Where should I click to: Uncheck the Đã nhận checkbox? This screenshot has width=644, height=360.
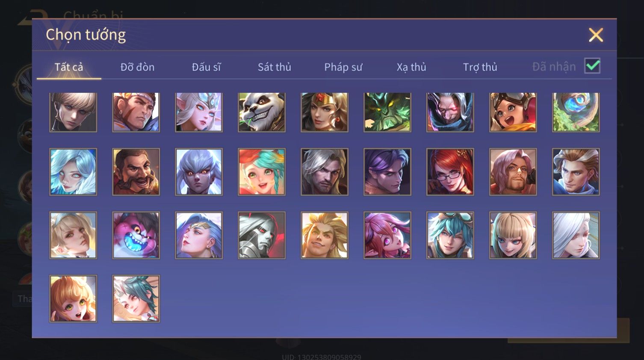[592, 66]
